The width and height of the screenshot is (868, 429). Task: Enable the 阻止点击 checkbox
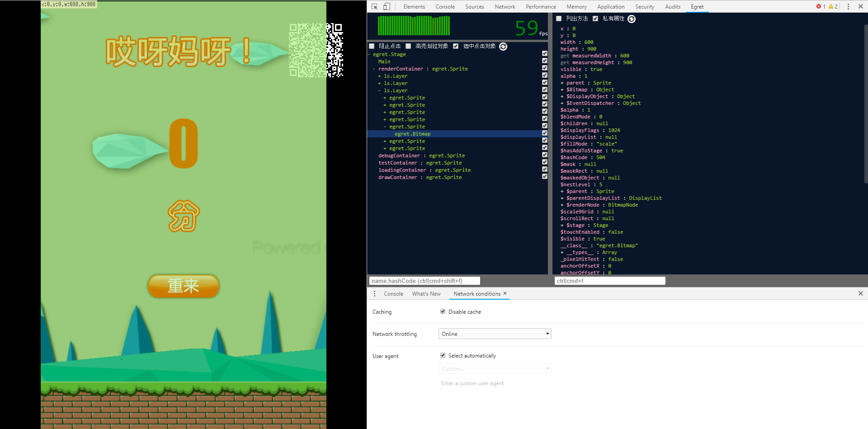tap(372, 46)
